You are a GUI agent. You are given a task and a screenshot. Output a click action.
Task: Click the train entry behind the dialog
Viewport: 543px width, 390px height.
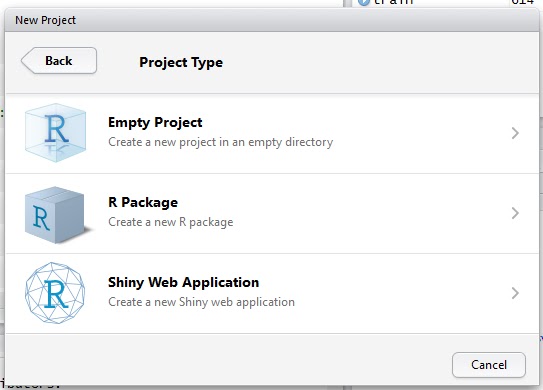point(393,2)
